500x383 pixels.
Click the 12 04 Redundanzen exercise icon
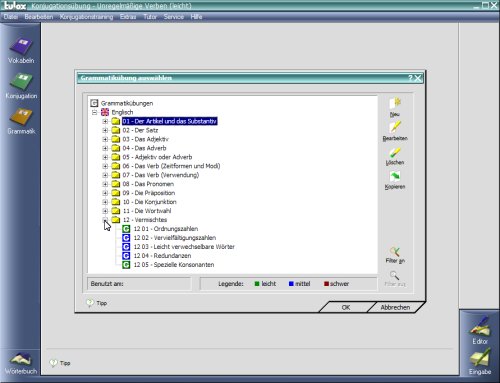tap(126, 256)
